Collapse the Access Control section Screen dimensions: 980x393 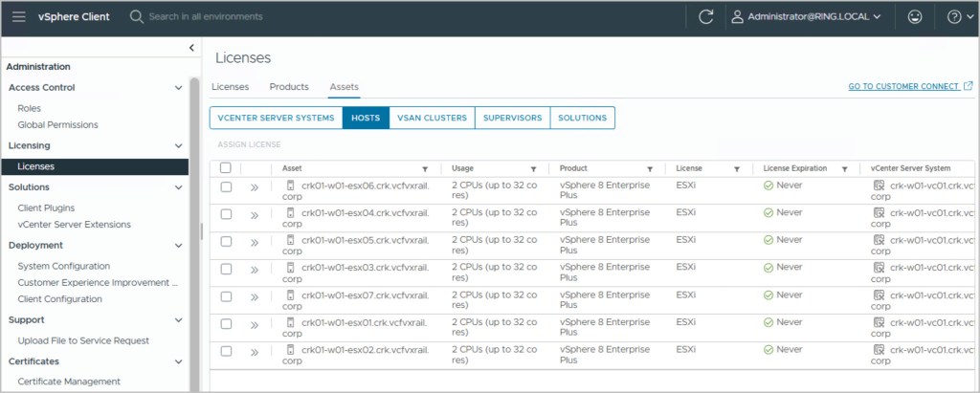(178, 88)
